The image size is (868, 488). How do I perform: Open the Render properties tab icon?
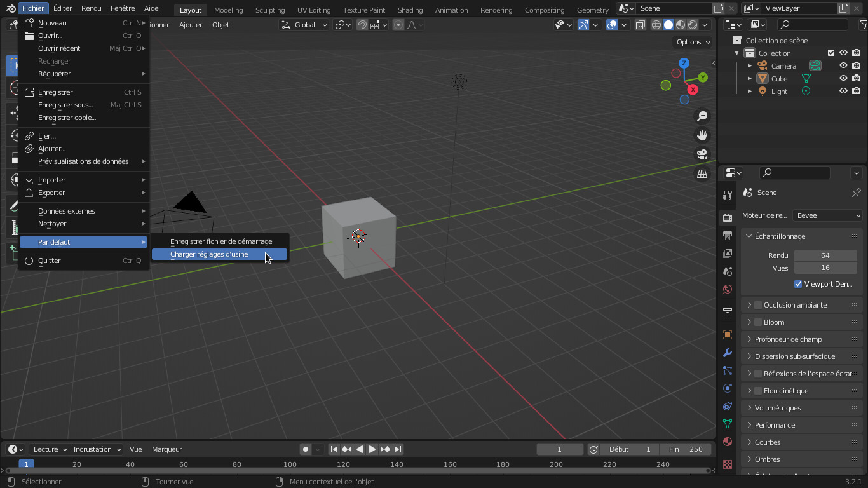click(728, 218)
